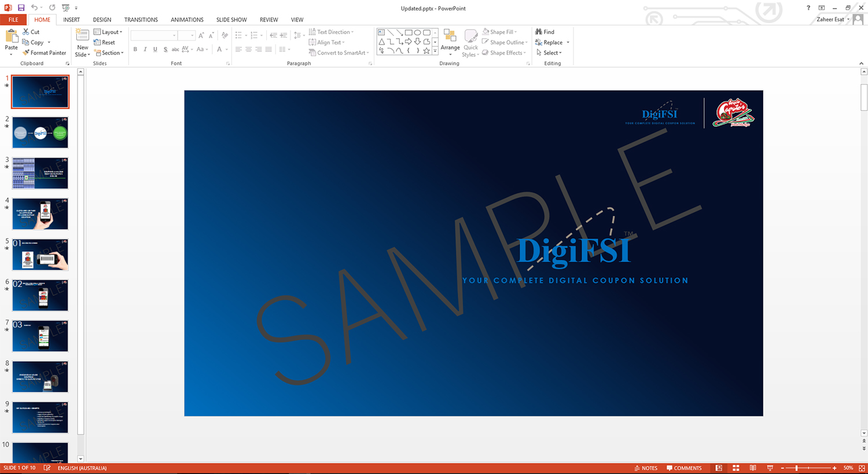Click the Arrange icon in Drawing group
868x474 pixels.
click(x=450, y=42)
